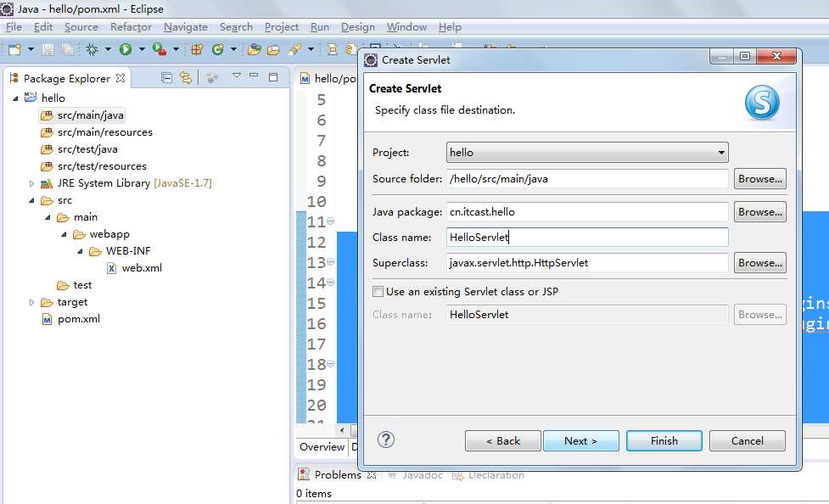Check Use an existing Servlet class or JSP
This screenshot has width=829, height=504.
coord(378,291)
